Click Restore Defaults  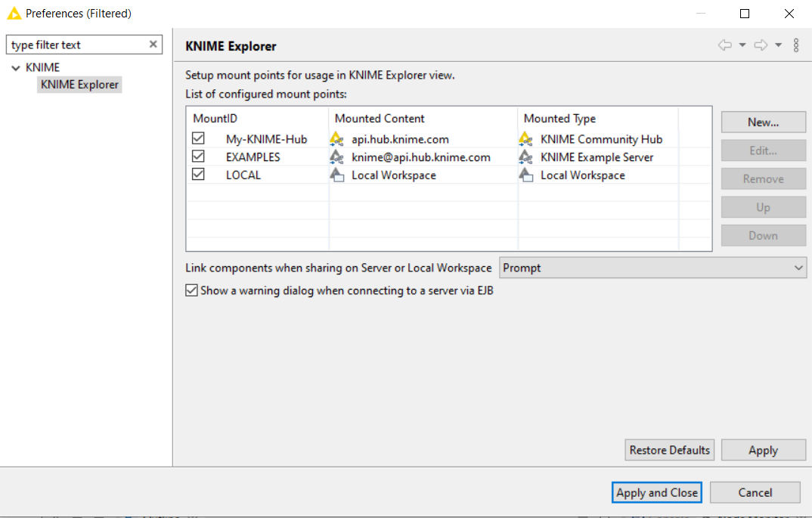[x=670, y=450]
